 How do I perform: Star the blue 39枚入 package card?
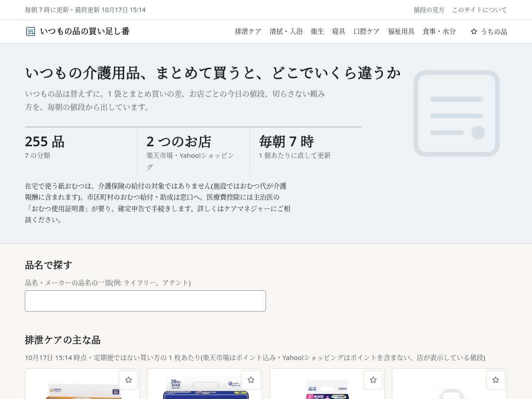point(251,380)
